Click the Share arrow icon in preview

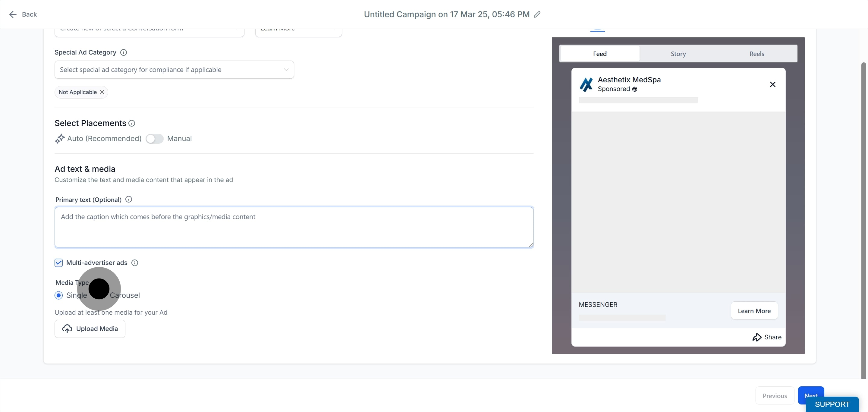coord(757,337)
